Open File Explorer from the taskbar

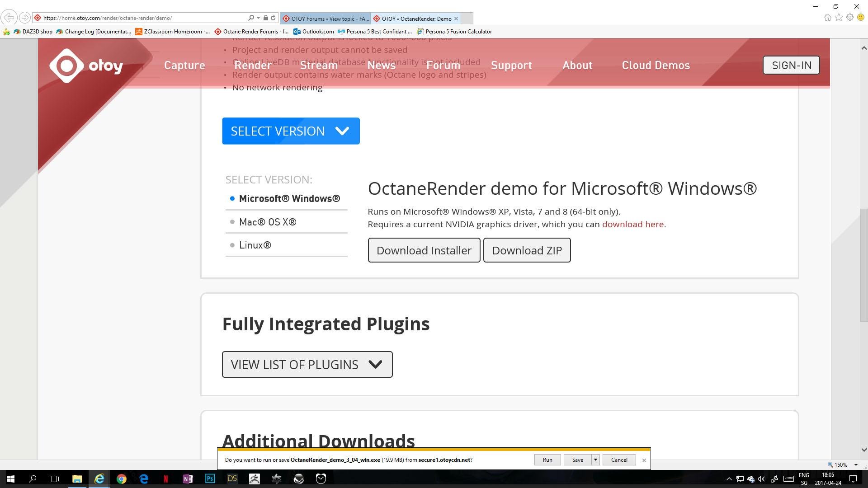(x=77, y=479)
